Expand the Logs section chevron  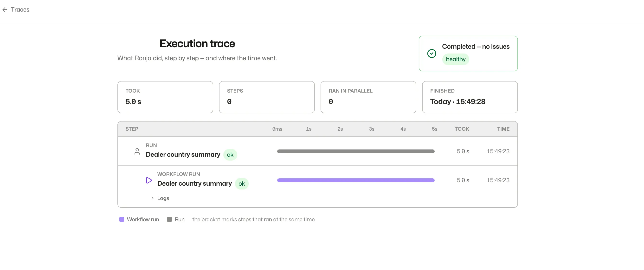[x=152, y=198]
